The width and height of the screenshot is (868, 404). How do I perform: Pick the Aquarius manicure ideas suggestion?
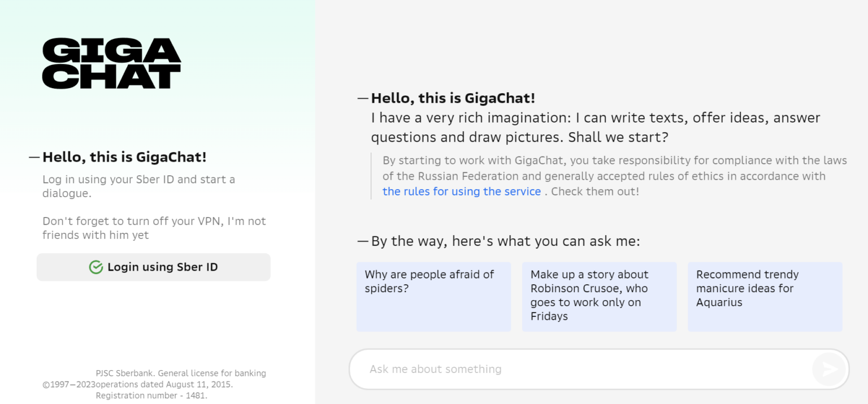point(765,296)
